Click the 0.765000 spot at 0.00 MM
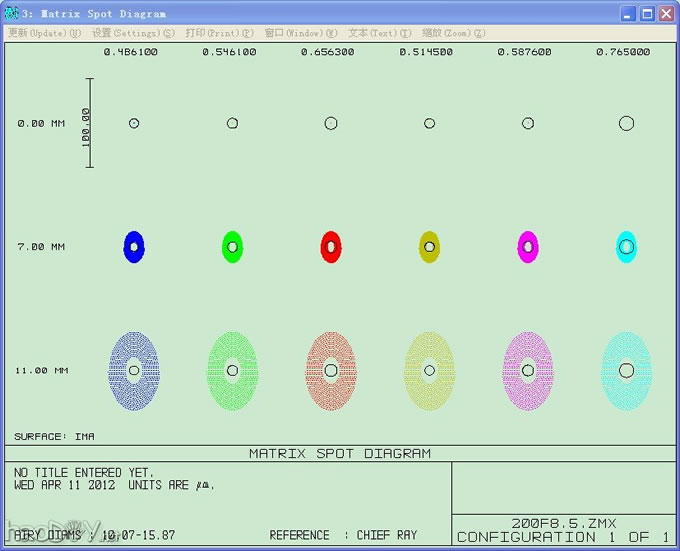Viewport: 680px width, 551px height. (626, 123)
